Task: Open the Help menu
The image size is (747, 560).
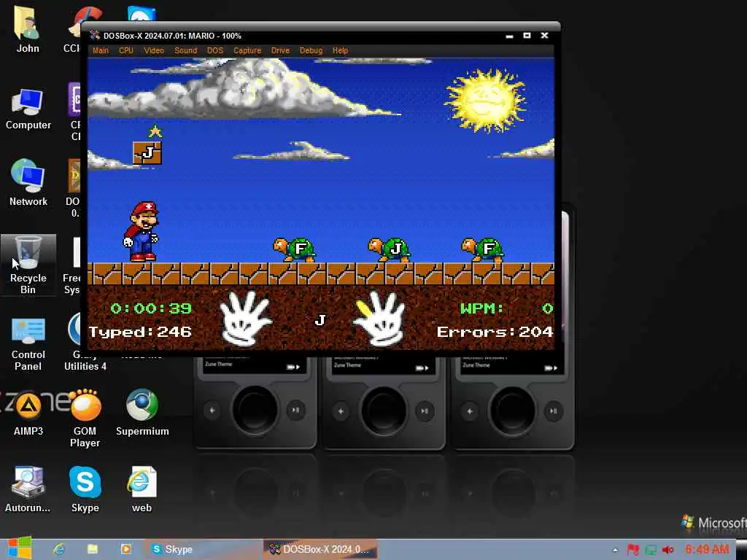Action: [340, 50]
